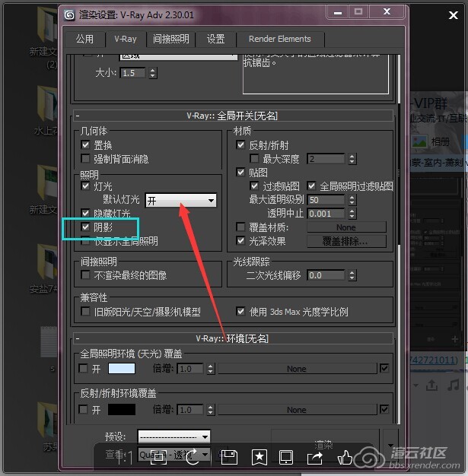The height and width of the screenshot is (476, 468).
Task: Click the 1:1 actual size viewer button
Action: [x=124, y=458]
